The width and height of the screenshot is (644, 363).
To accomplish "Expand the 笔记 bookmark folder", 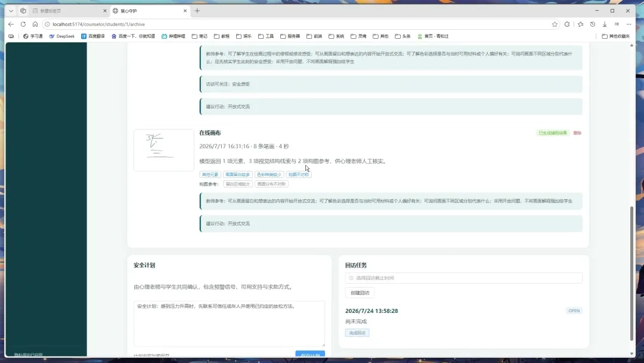I will point(200,36).
